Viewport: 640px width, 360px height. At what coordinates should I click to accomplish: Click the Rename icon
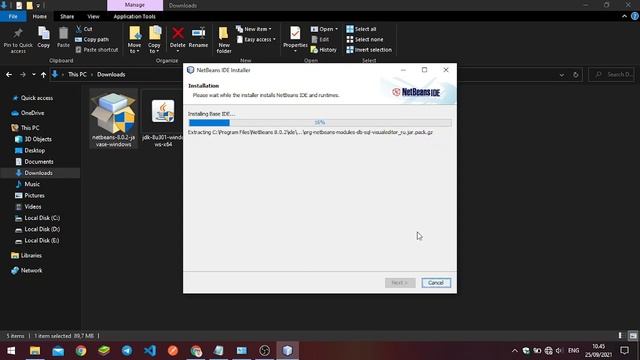[x=198, y=38]
